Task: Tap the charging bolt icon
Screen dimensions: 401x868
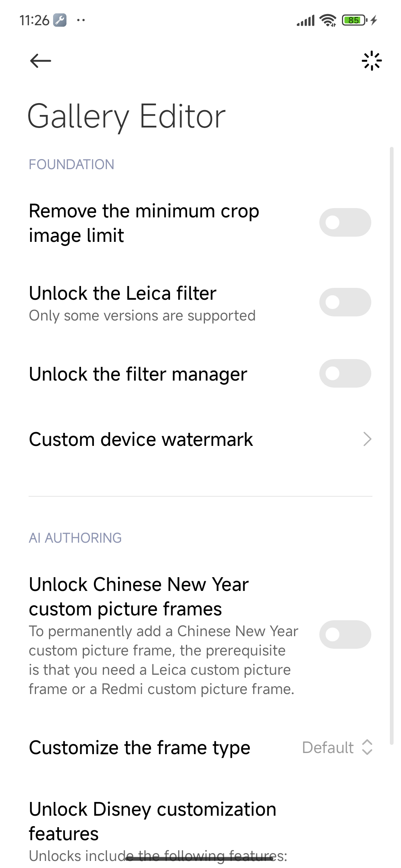Action: click(x=374, y=20)
